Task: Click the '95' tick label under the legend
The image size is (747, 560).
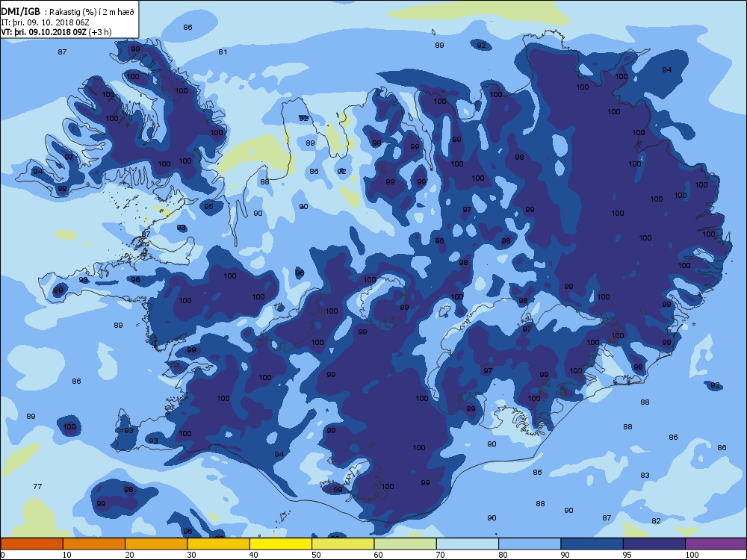Action: tap(627, 555)
